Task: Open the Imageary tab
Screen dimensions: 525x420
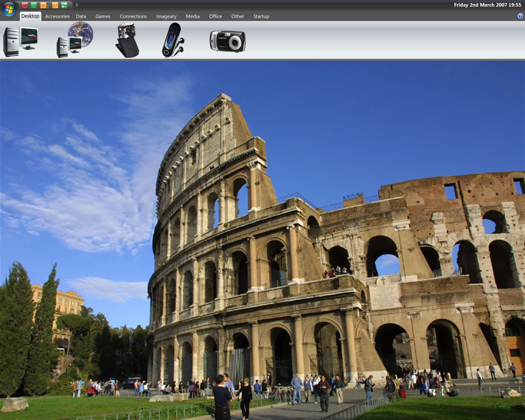Action: 166,16
